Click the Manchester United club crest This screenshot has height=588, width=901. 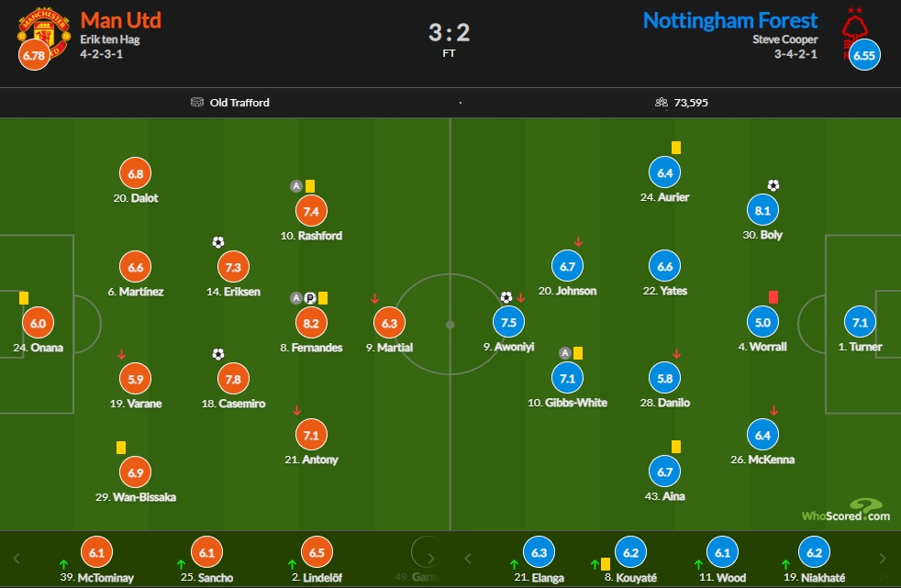[44, 35]
